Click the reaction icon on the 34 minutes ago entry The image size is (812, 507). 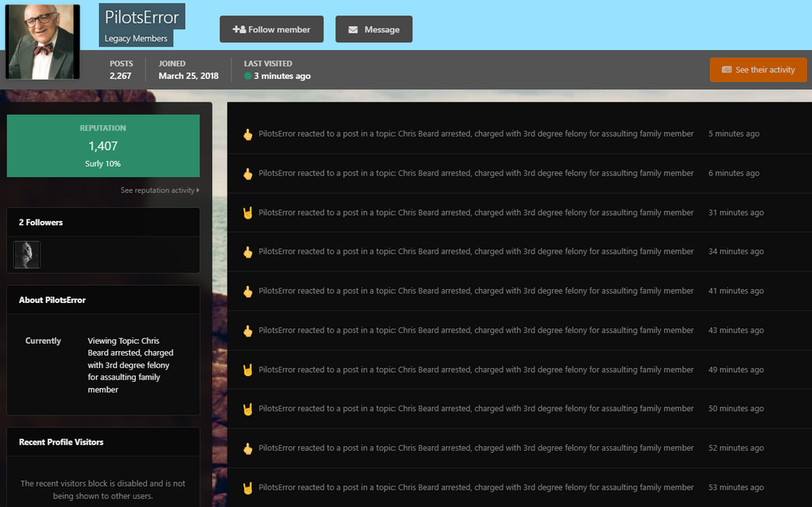click(x=248, y=252)
